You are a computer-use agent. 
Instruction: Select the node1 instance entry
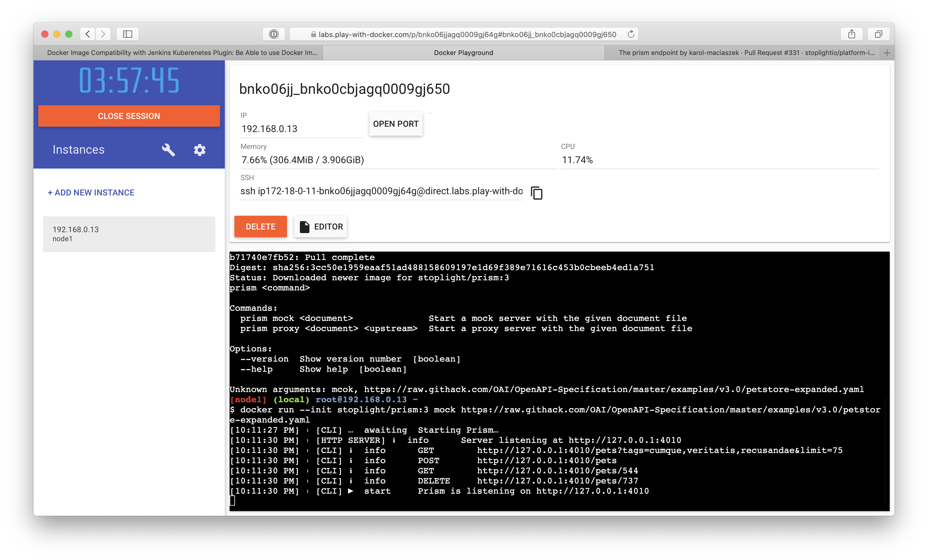(129, 233)
